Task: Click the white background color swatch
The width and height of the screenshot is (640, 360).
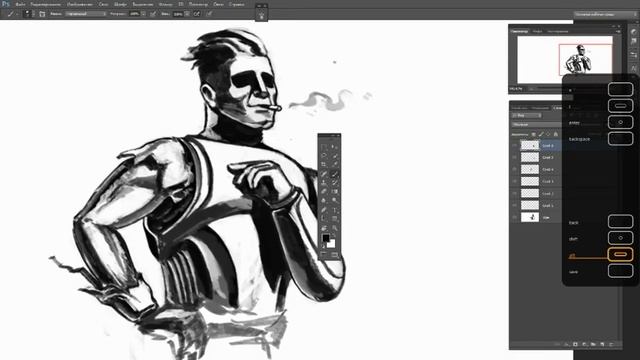Action: pos(332,244)
